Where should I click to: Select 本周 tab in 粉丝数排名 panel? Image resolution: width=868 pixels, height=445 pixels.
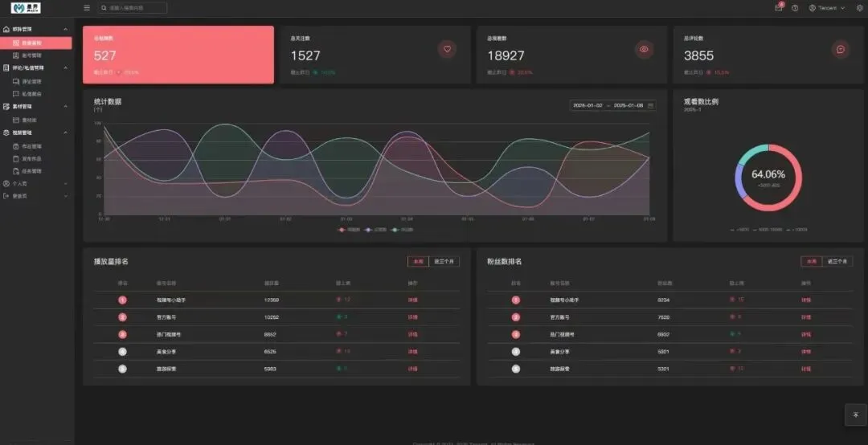point(812,261)
